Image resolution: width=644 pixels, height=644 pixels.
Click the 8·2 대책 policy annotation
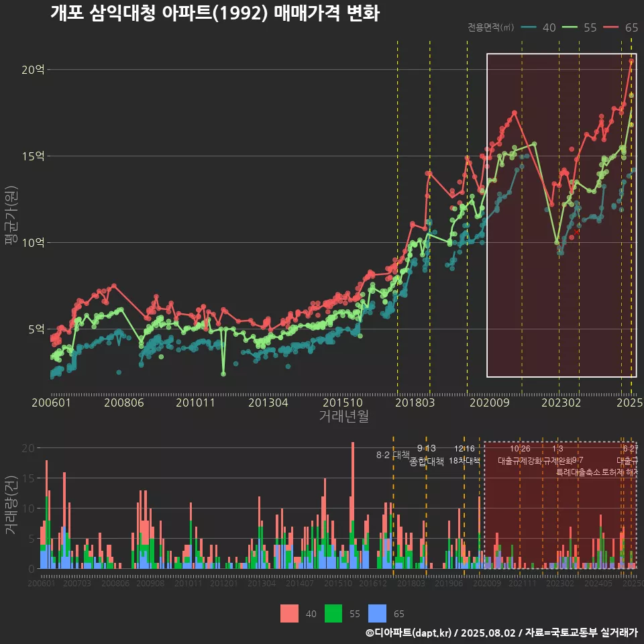point(392,455)
